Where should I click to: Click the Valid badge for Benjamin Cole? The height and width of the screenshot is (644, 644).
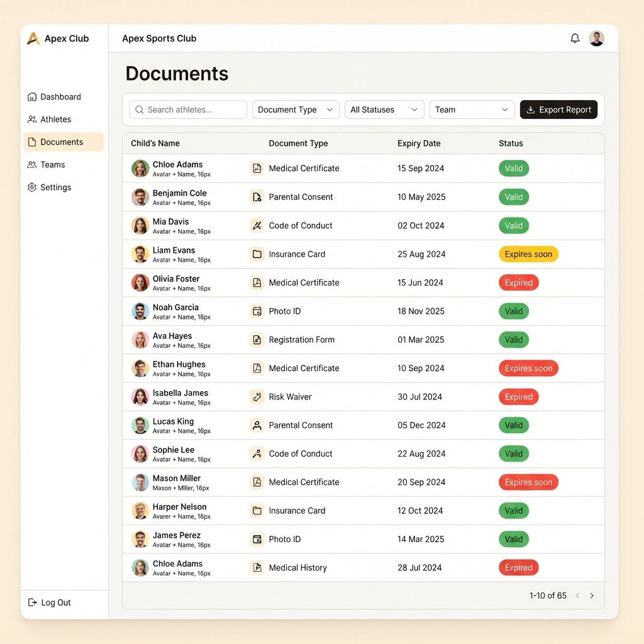click(x=514, y=197)
